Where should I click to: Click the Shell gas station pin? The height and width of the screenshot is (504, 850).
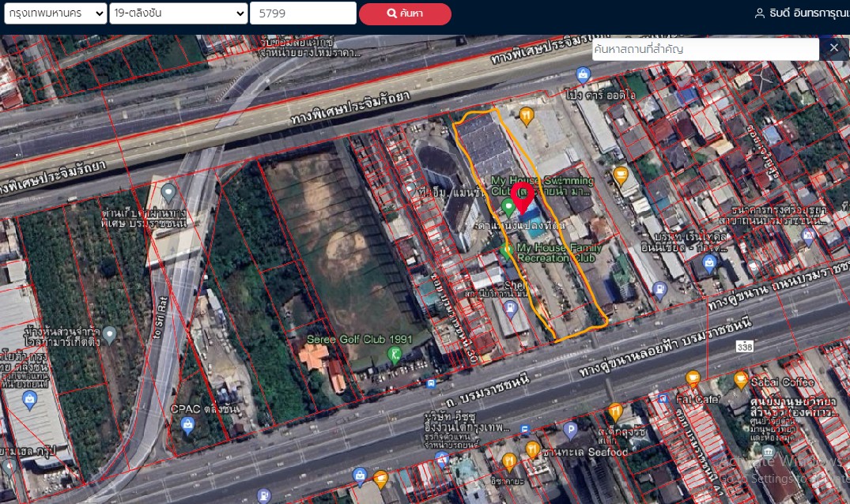[x=510, y=309]
